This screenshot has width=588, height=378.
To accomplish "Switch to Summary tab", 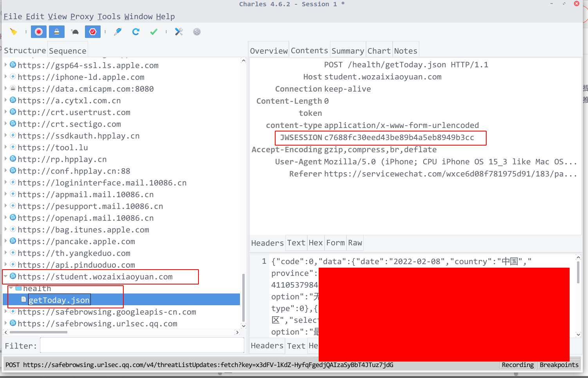I will [348, 50].
